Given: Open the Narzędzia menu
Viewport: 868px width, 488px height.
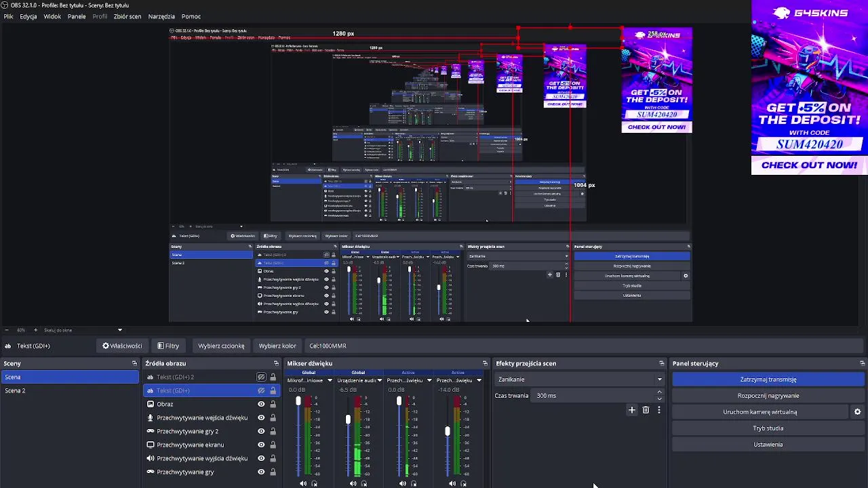Looking at the screenshot, I should [x=161, y=16].
